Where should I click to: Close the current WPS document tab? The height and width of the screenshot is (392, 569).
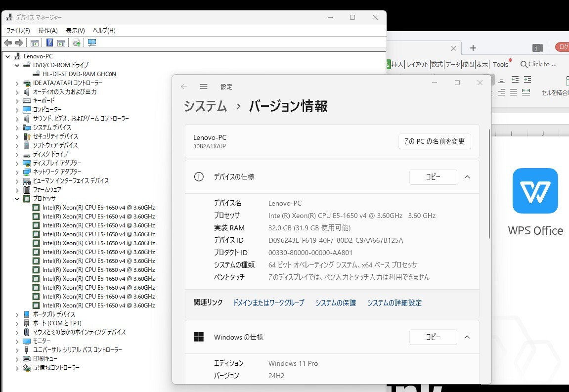(454, 48)
